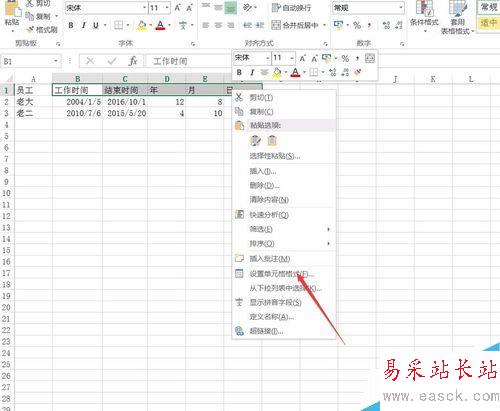Click mini toolbar fill color bucket
This screenshot has height=411, width=500.
276,72
